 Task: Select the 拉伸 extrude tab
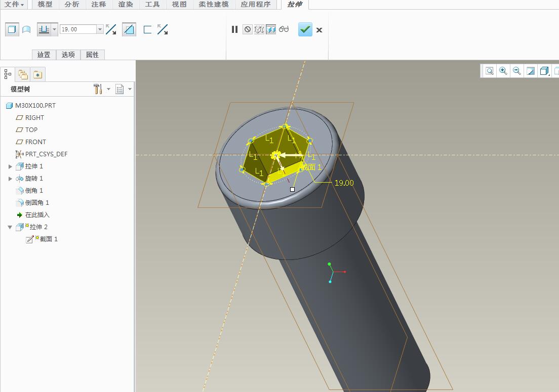[295, 4]
